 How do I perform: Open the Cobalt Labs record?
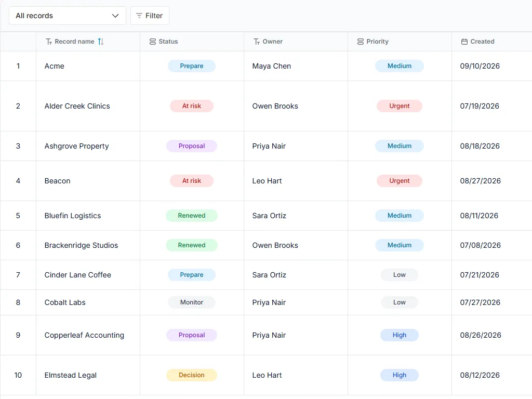coord(65,302)
